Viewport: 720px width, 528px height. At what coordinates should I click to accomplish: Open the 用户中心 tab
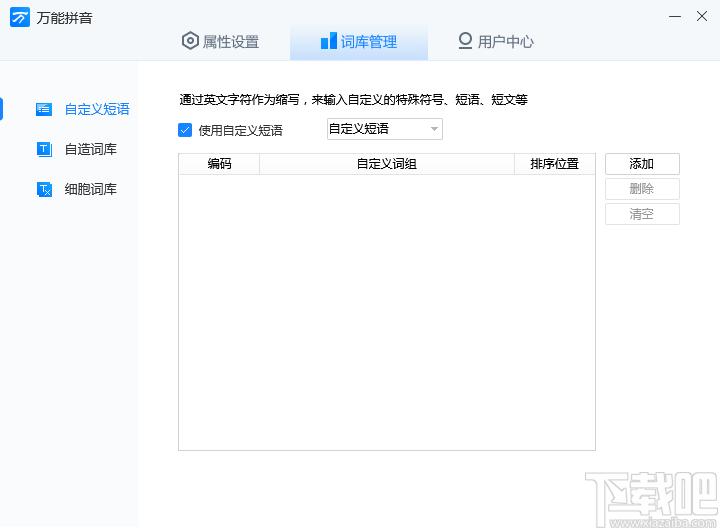pyautogui.click(x=496, y=41)
